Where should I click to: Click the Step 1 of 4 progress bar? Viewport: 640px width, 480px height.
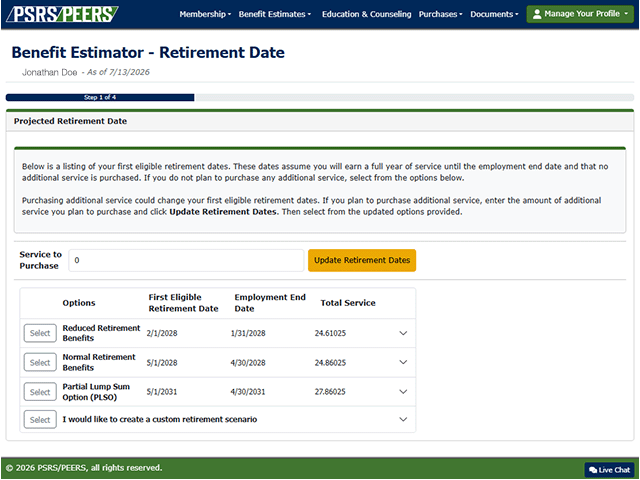pyautogui.click(x=100, y=97)
